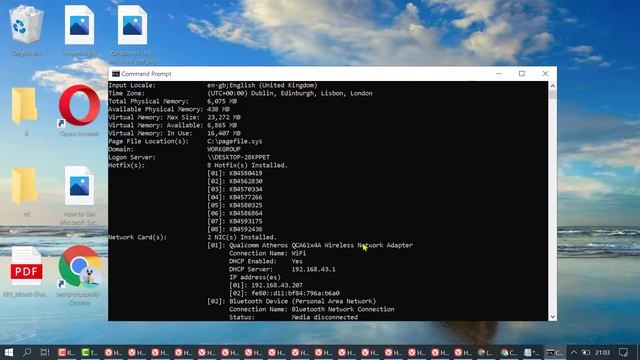The image size is (640, 360).
Task: Open the Opera browser shortcut
Action: [x=79, y=106]
